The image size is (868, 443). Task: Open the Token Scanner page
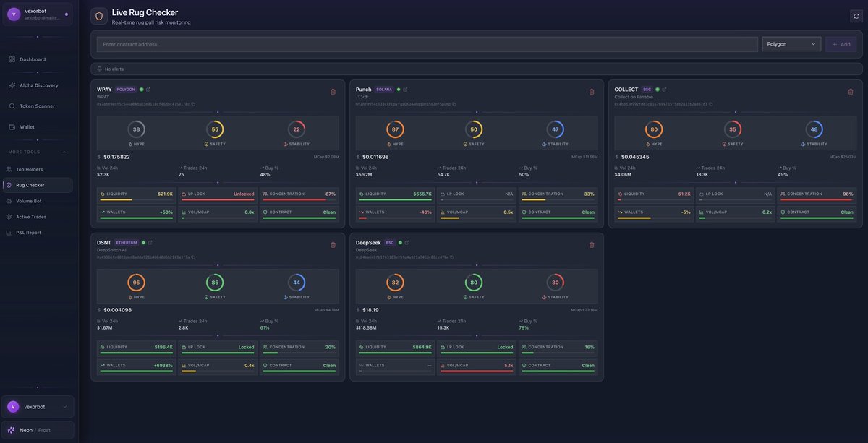point(38,106)
